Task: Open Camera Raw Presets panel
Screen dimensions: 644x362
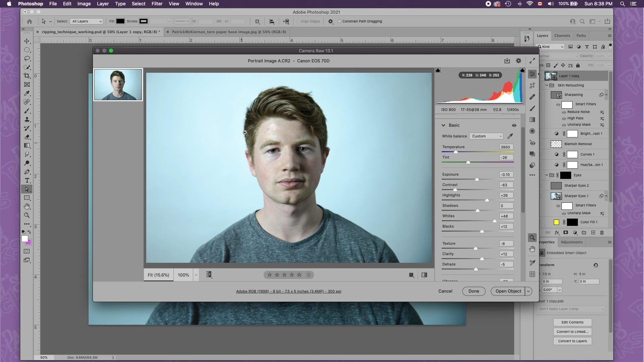Action: (532, 165)
